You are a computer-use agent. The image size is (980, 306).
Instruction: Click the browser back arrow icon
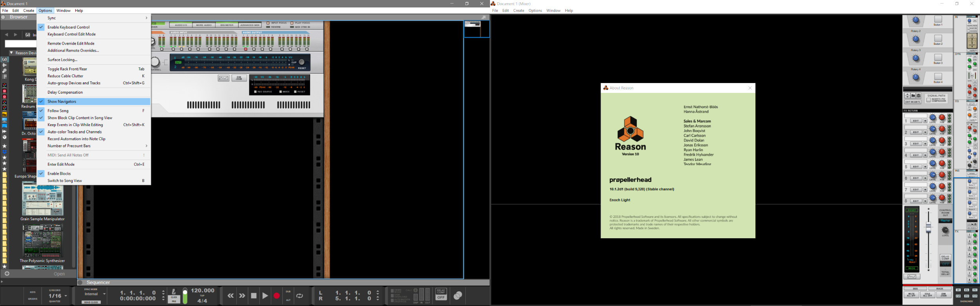click(x=6, y=34)
